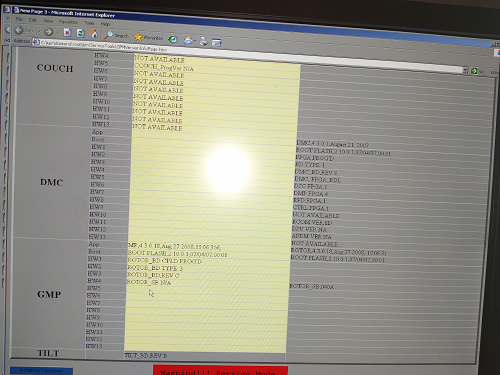The width and height of the screenshot is (500, 375).
Task: Click the Mail envelope toolbar icon
Action: point(188,40)
